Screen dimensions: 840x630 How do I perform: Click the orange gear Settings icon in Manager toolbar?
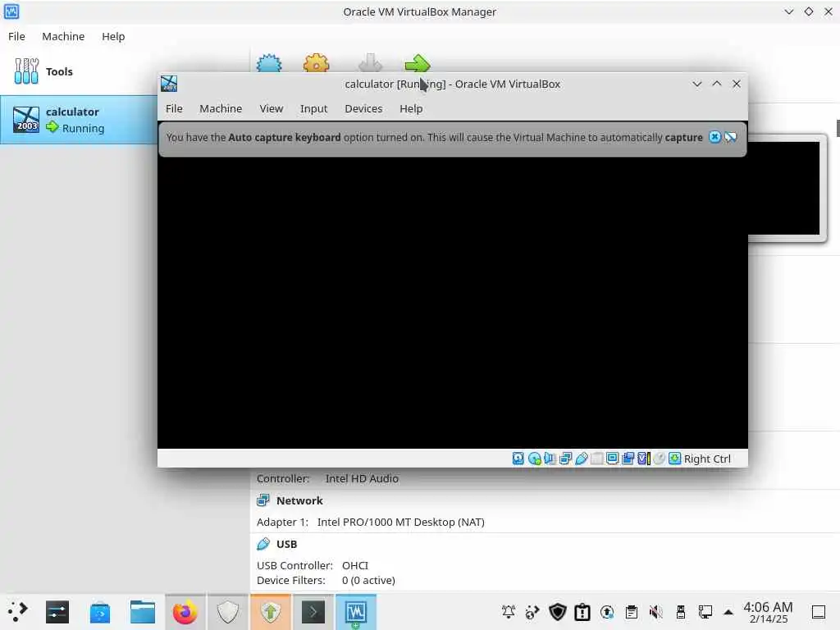tap(316, 63)
